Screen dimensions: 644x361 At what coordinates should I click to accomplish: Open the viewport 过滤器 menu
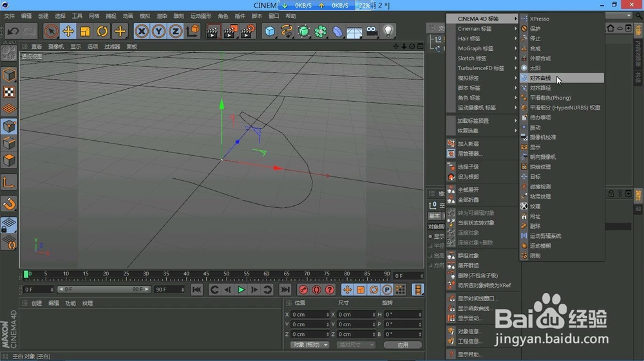[x=112, y=46]
